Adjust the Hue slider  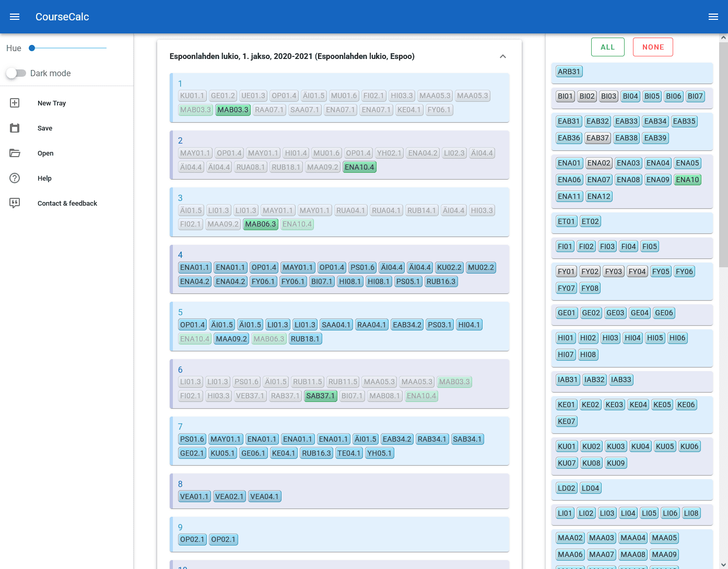pyautogui.click(x=32, y=48)
